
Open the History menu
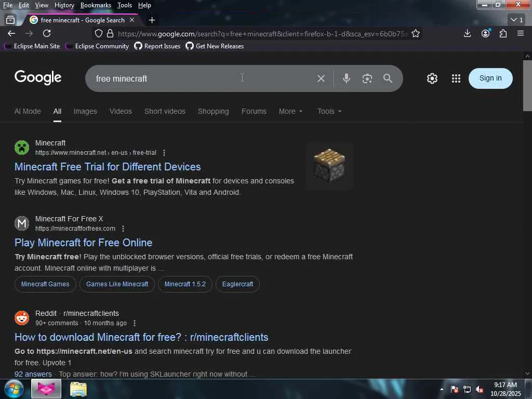tap(64, 5)
